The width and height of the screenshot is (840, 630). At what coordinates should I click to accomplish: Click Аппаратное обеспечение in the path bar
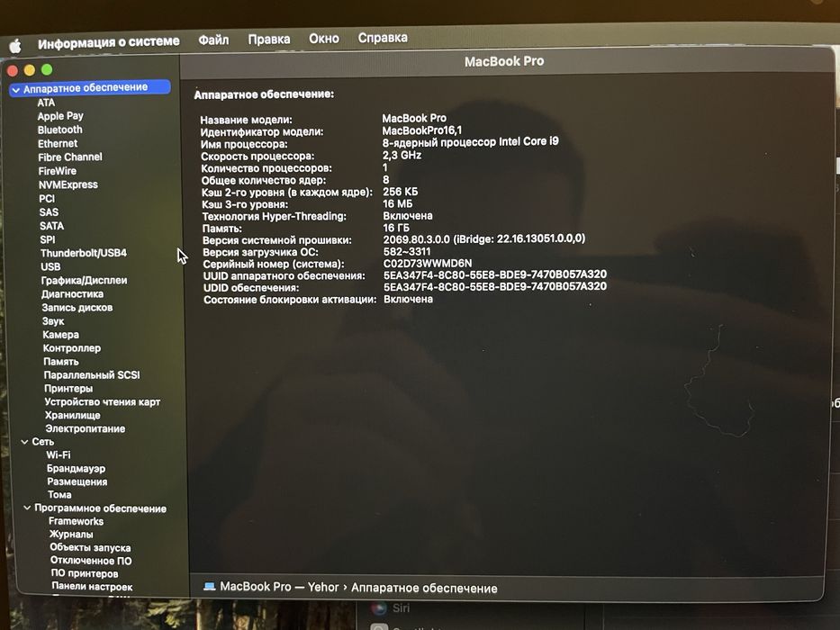click(x=424, y=589)
